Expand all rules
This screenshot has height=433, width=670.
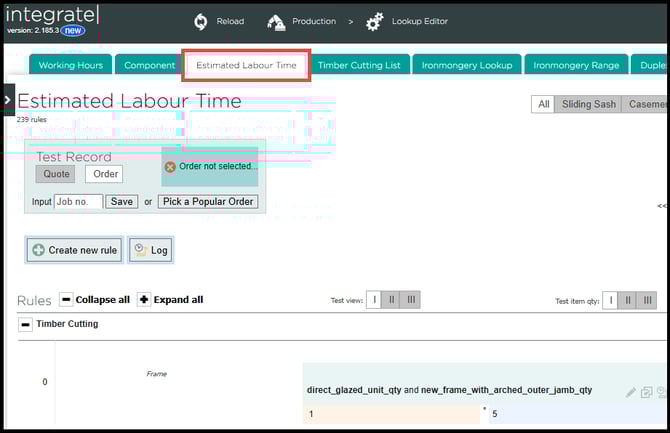point(143,300)
